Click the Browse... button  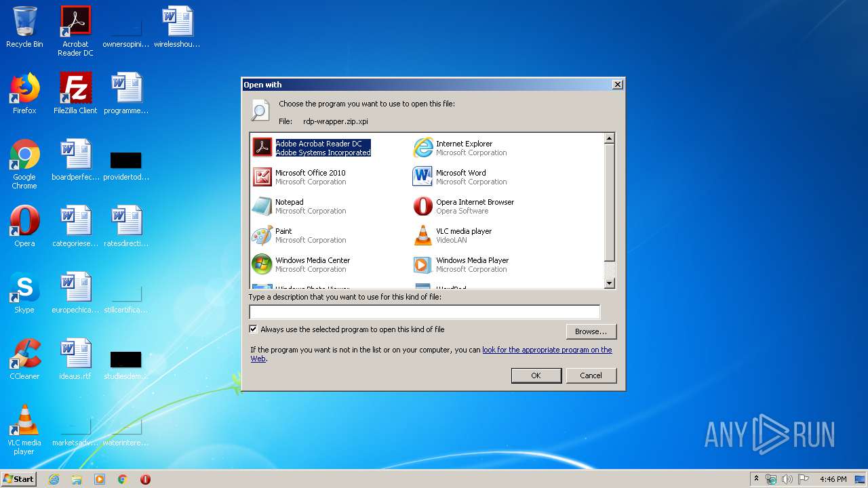pos(591,331)
